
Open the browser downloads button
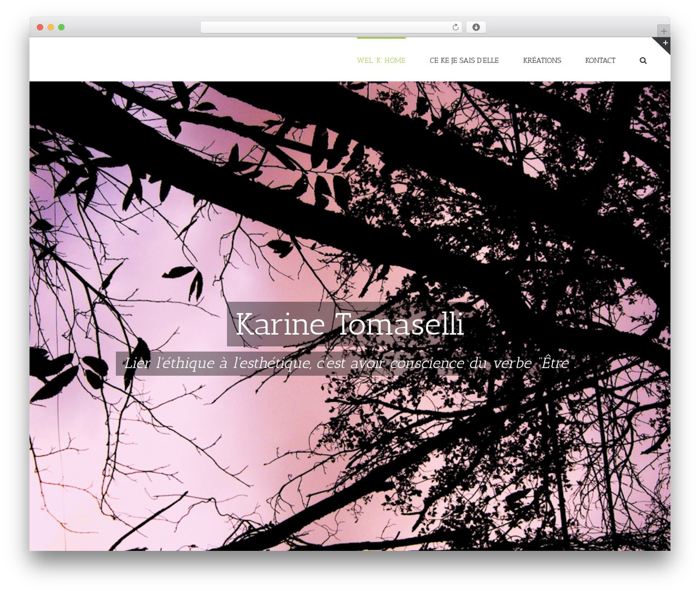click(476, 27)
